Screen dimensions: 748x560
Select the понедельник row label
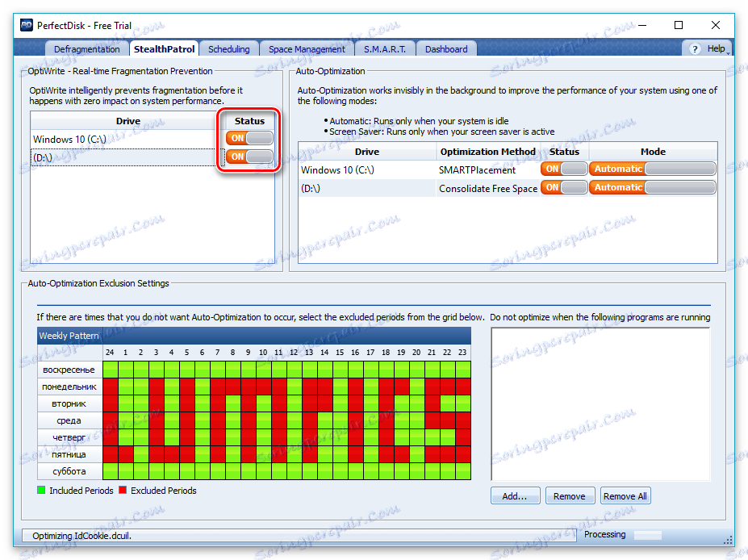69,387
